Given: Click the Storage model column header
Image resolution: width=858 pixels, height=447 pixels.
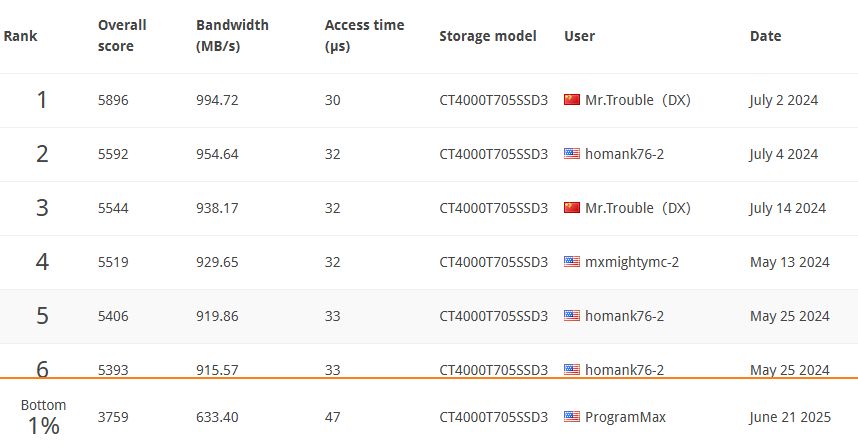Looking at the screenshot, I should point(488,36).
